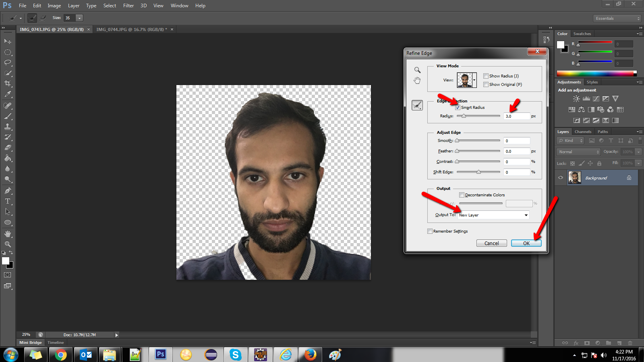Select the Background layer thumbnail

pos(574,178)
